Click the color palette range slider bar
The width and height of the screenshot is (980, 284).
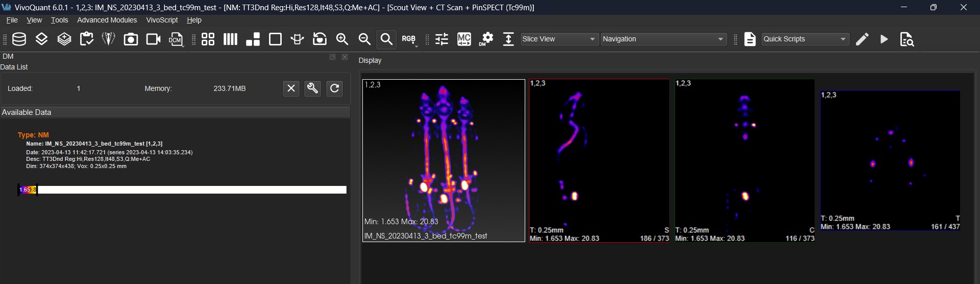point(182,190)
